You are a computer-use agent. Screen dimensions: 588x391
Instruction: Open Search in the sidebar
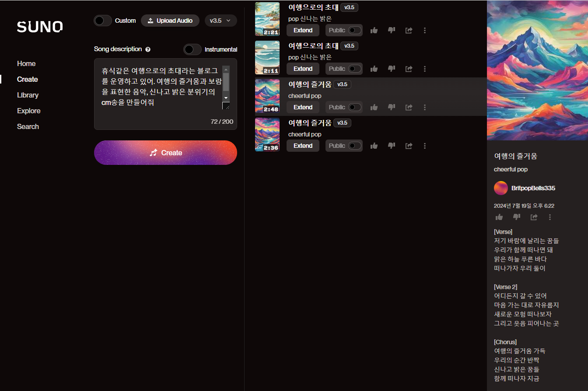(28, 126)
